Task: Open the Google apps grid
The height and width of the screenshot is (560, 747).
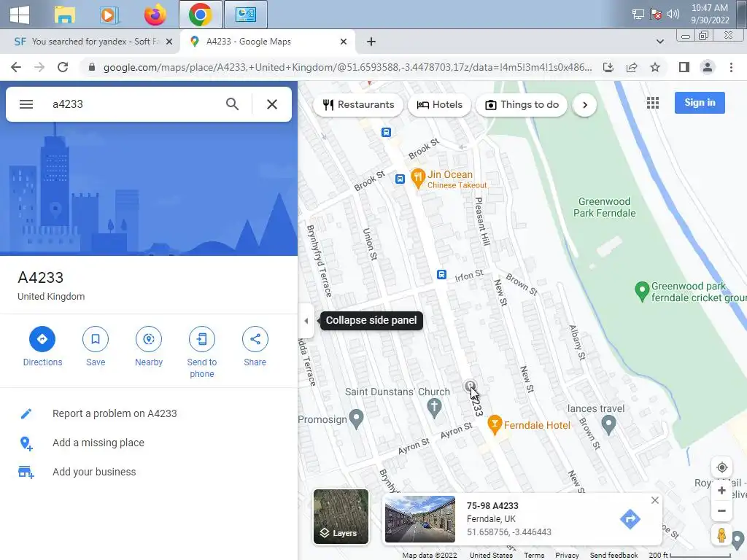Action: 653,103
